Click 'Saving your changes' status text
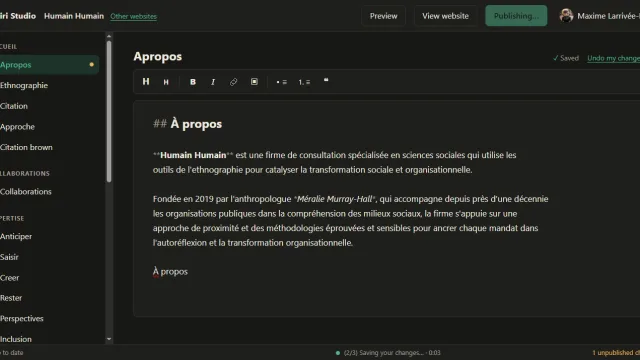Screen dimensions: 640x360 coord(392,353)
